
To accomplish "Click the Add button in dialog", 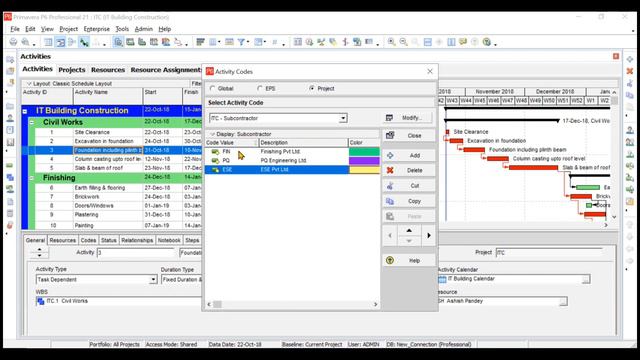I will coord(408,156).
